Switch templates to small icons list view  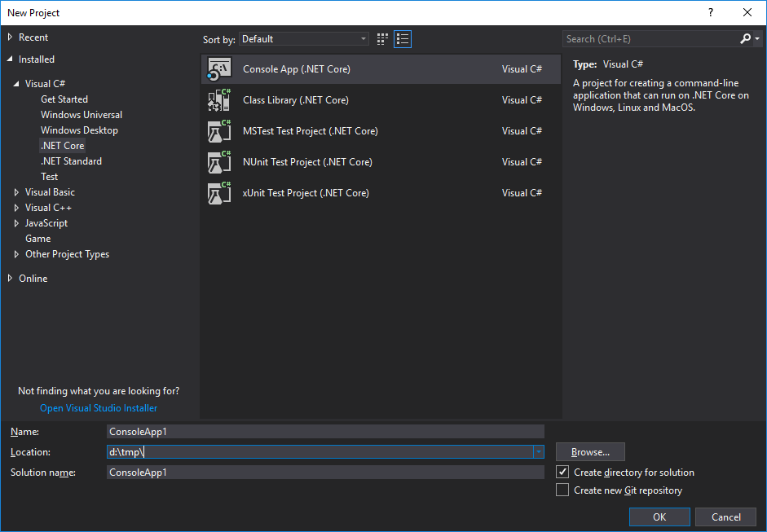point(403,39)
